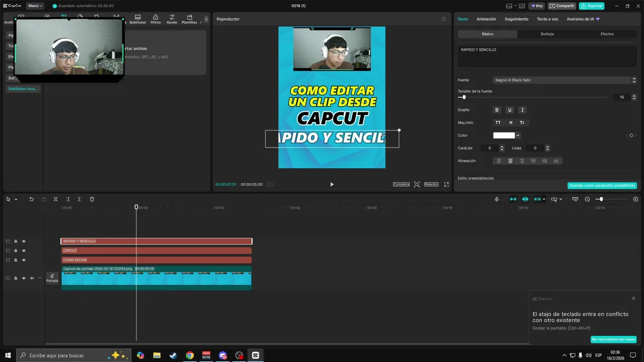Expand the text color dropdown arrow
This screenshot has height=362, width=644.
coord(518,135)
